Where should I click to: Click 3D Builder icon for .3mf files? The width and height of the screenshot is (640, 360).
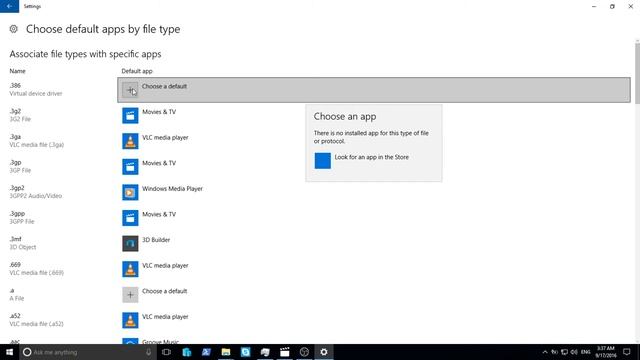point(130,244)
